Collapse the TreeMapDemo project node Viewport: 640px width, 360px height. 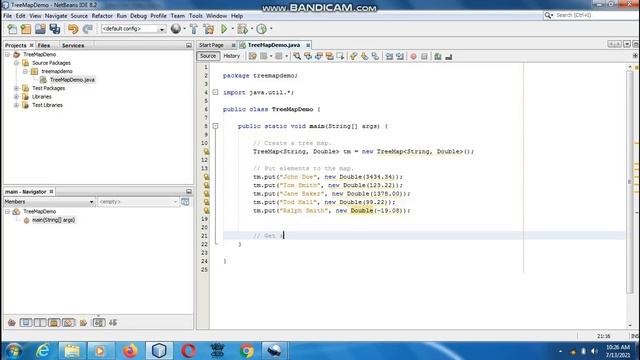[x=7, y=54]
